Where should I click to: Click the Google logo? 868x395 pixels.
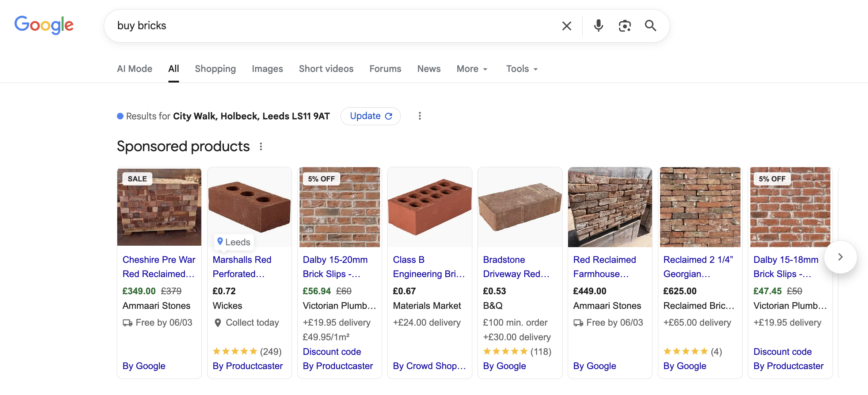(x=44, y=25)
